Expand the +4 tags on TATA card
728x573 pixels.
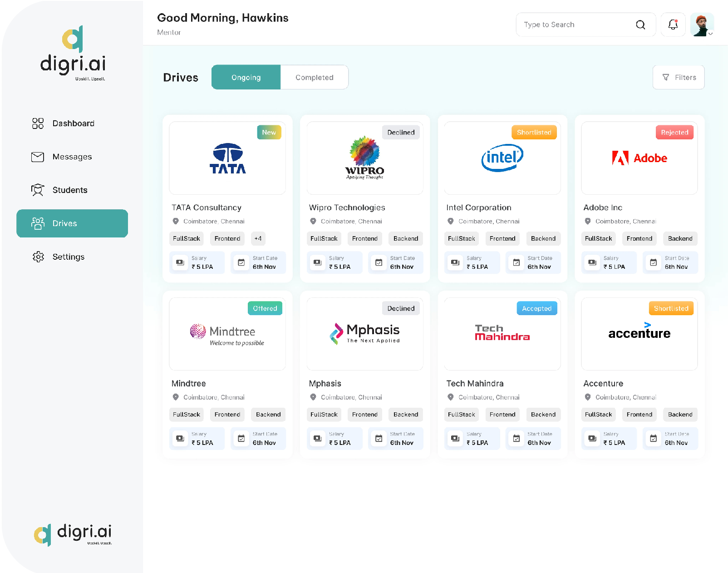tap(258, 239)
